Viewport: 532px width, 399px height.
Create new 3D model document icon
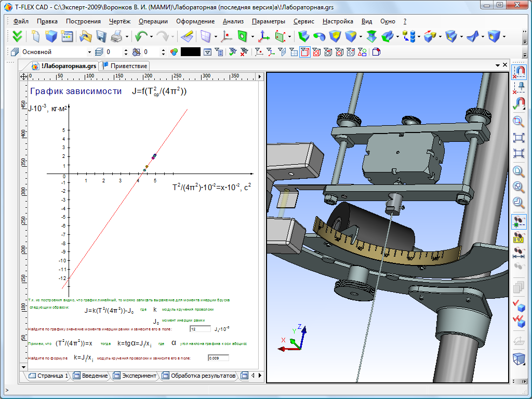click(51, 36)
